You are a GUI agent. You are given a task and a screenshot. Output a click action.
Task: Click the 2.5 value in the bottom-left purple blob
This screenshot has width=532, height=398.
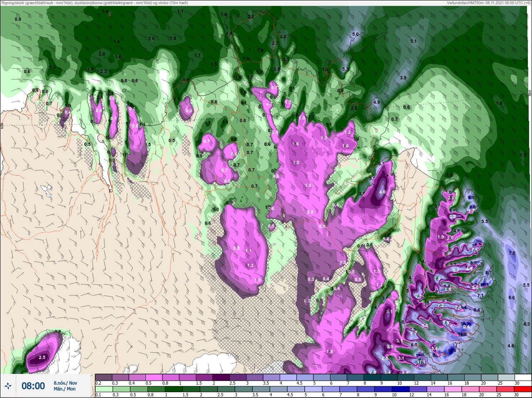point(42,357)
